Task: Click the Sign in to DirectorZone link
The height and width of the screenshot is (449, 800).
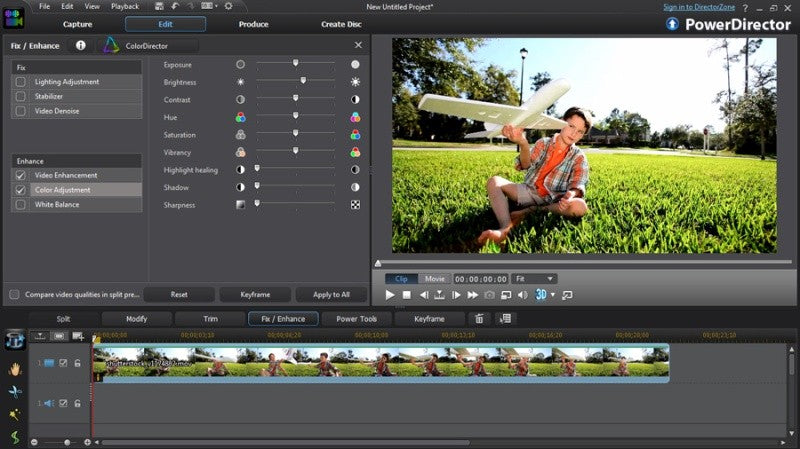Action: (x=699, y=7)
